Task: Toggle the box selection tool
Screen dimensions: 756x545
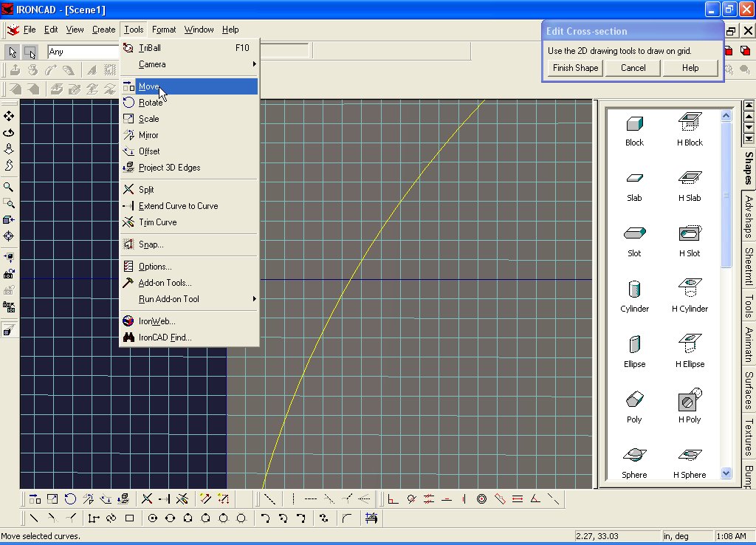Action: click(x=30, y=52)
